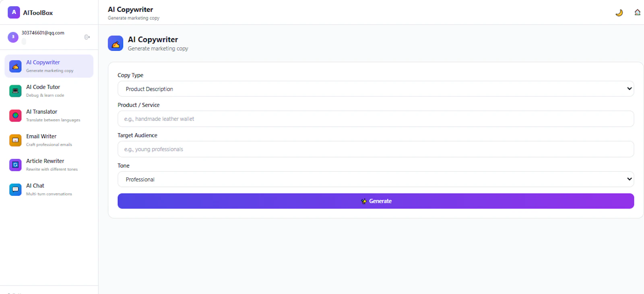
Task: Click the AIToolBox logo icon
Action: pos(14,12)
